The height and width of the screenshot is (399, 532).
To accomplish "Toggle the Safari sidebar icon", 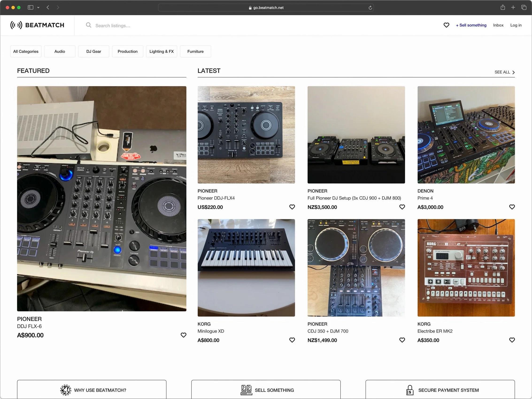I will click(x=30, y=8).
